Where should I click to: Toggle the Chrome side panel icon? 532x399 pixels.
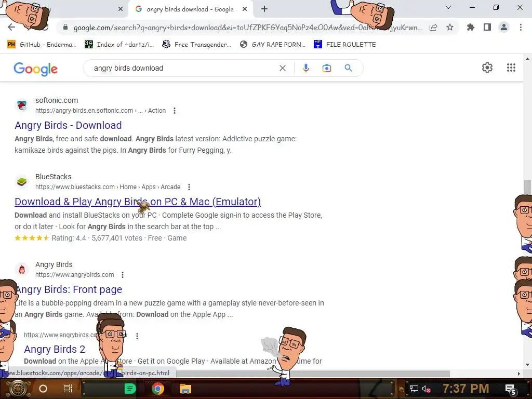pos(487,28)
